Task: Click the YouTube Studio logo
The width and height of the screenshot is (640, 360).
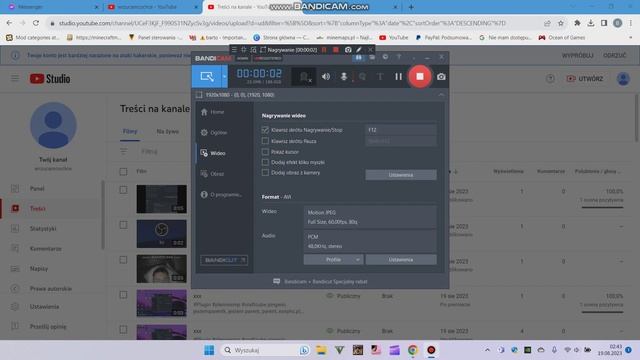Action: pyautogui.click(x=50, y=78)
